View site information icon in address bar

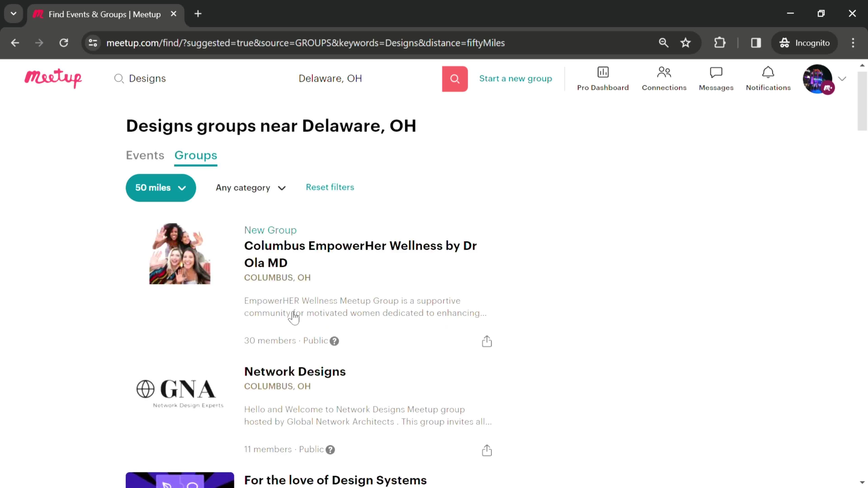point(93,43)
